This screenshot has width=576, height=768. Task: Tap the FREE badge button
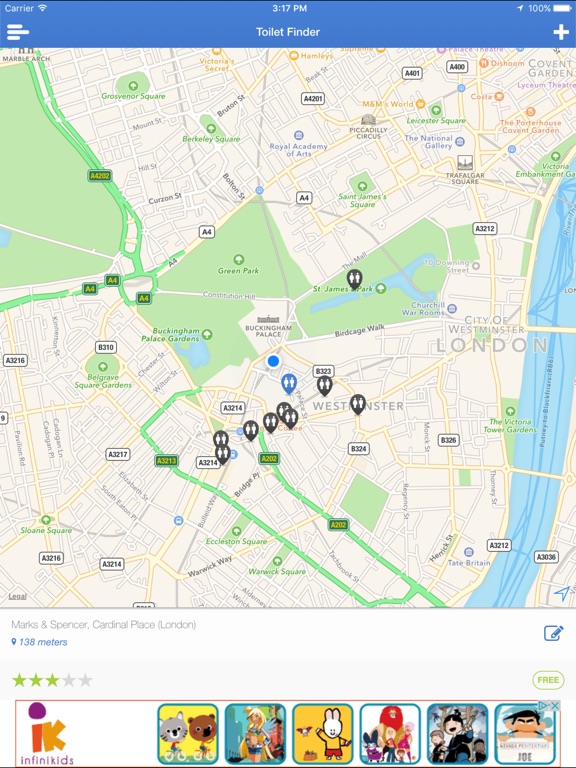(548, 680)
